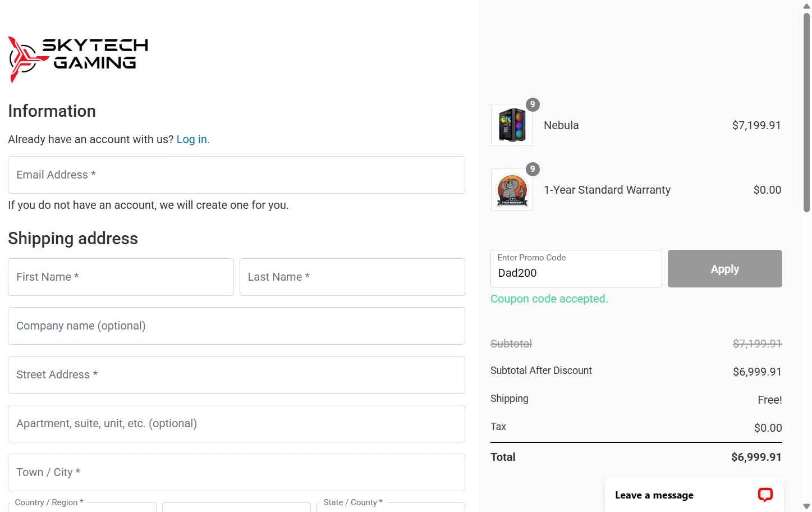Click the Skytech Gaming logo
Viewport: 812px width, 512px height.
[78, 59]
